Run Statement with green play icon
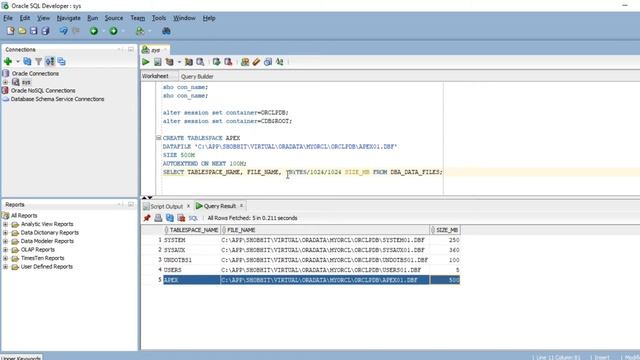This screenshot has height=360, width=640. (x=146, y=62)
